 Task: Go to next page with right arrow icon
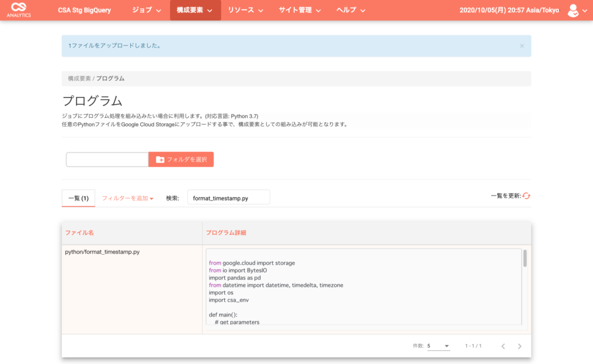pos(521,345)
